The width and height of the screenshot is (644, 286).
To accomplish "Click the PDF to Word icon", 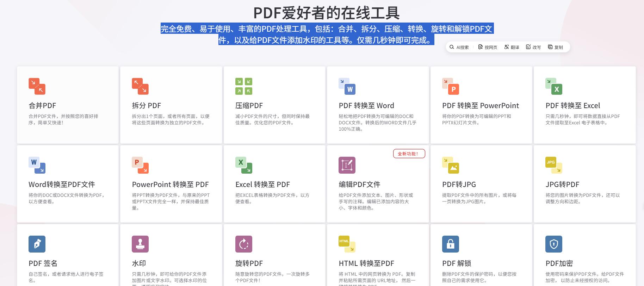I will (x=347, y=86).
